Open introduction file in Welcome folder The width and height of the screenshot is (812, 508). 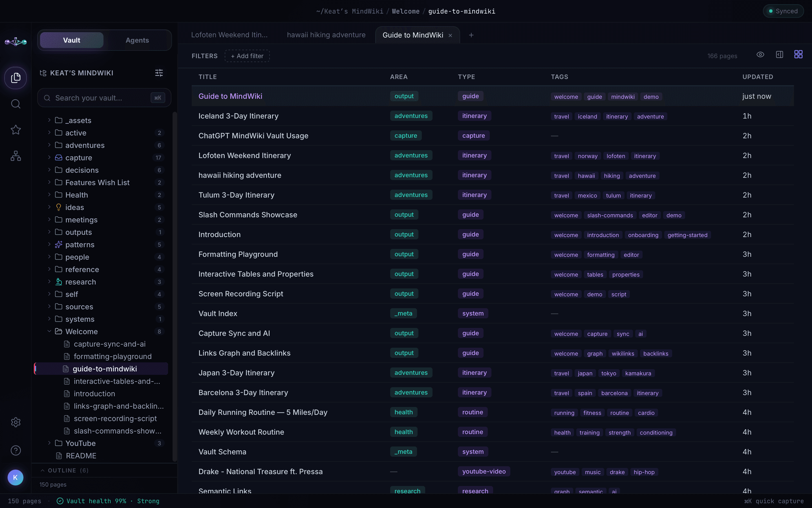click(94, 393)
